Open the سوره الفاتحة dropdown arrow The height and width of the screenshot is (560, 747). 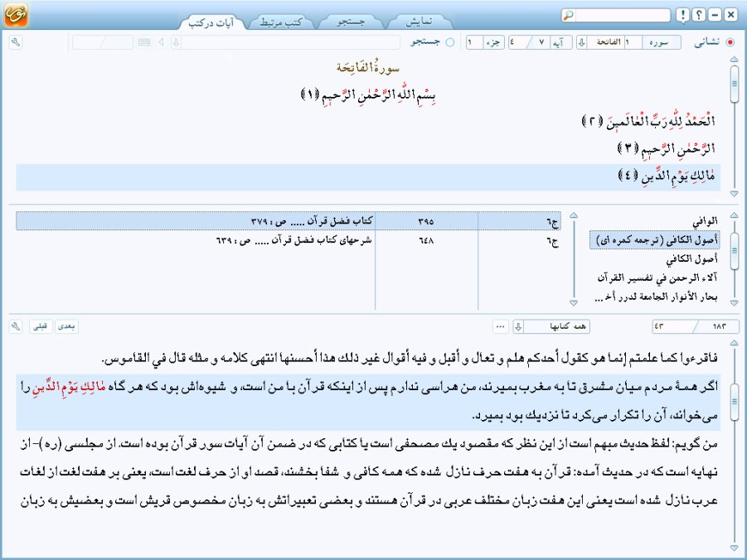tap(582, 42)
